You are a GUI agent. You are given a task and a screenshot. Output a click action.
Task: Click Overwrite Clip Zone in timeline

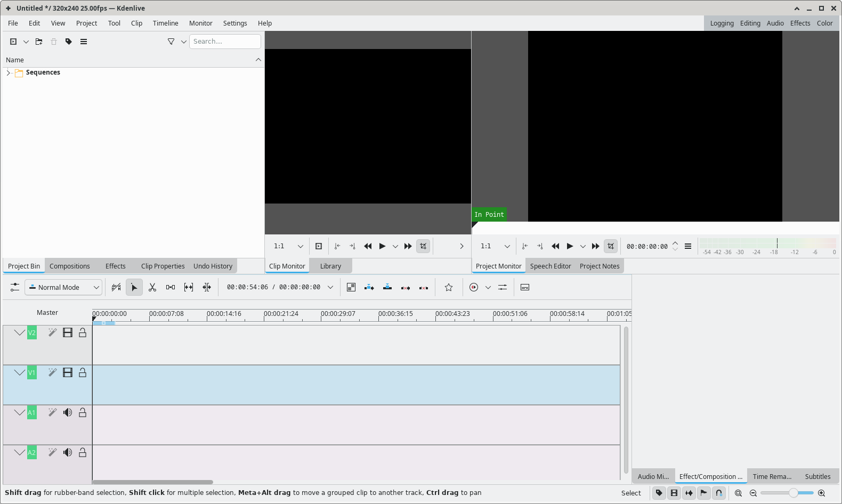tap(387, 287)
